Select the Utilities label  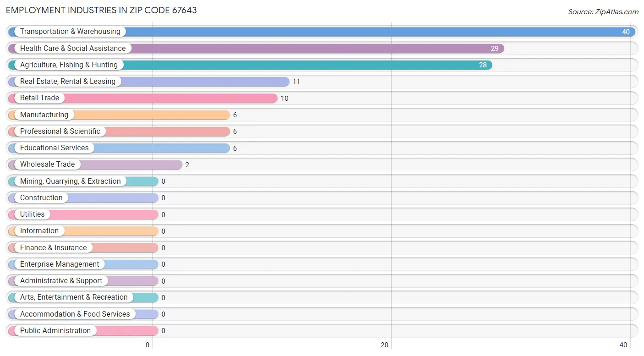point(33,214)
